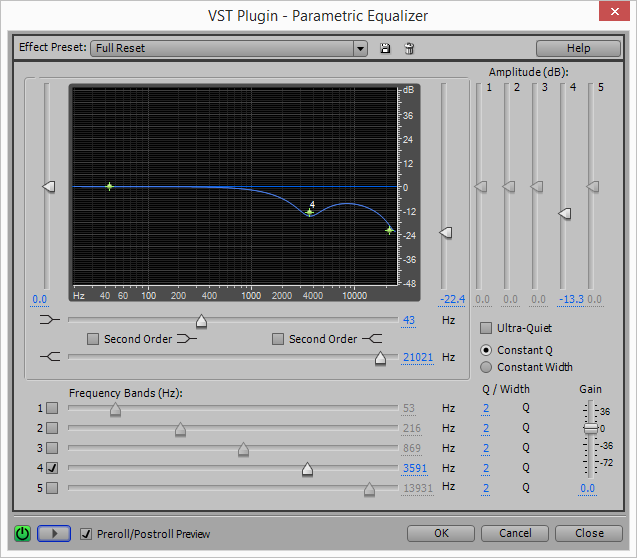Click the Help button
Viewport: 637px width, 558px height.
point(578,48)
